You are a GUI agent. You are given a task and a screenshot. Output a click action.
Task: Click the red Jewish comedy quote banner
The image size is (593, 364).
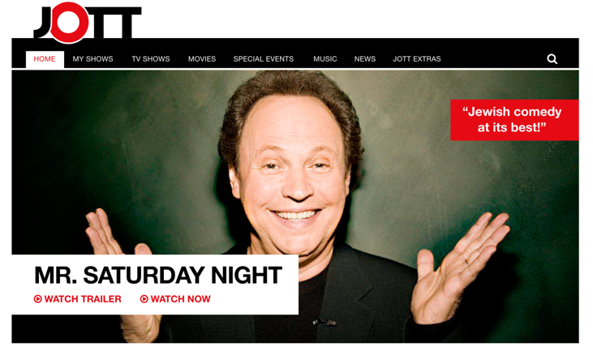(514, 120)
